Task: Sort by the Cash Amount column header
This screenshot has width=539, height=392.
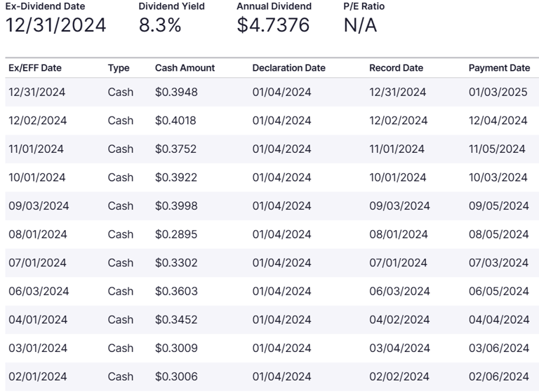Action: (x=185, y=68)
